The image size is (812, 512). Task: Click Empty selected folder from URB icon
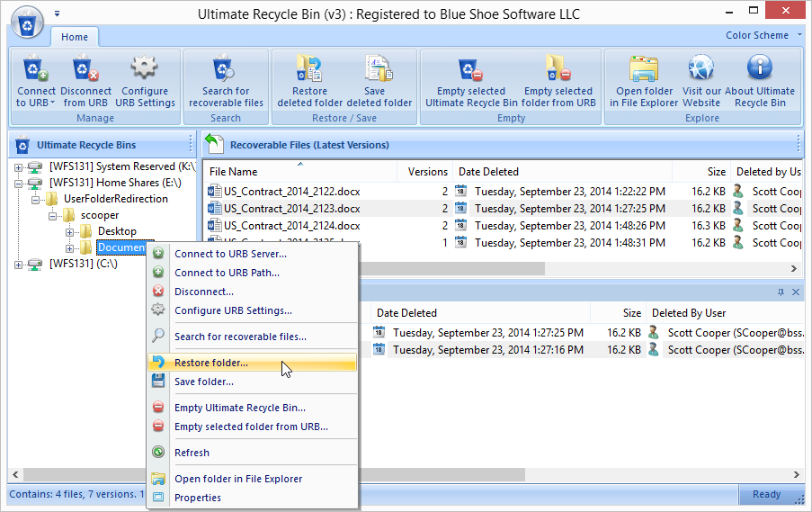coord(558,69)
